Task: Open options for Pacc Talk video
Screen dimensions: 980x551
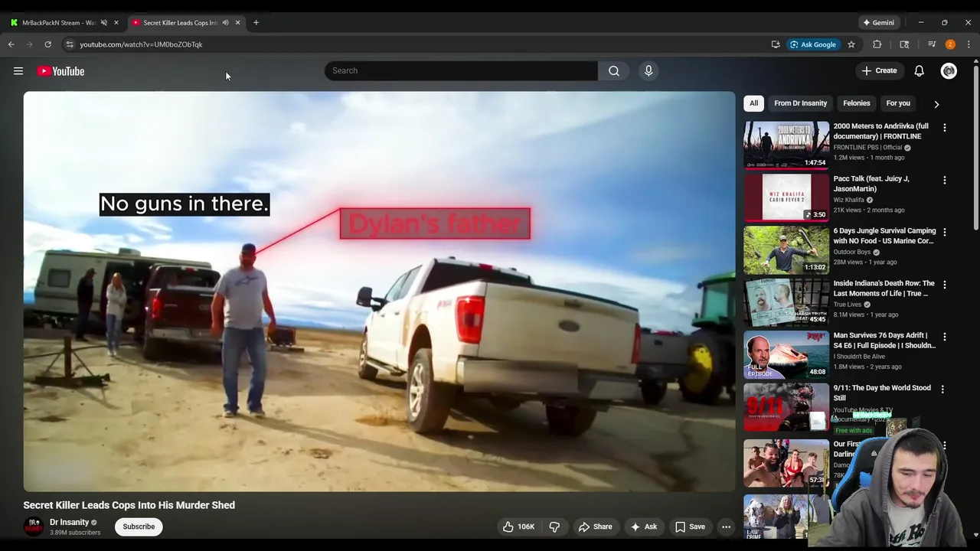Action: 944,180
